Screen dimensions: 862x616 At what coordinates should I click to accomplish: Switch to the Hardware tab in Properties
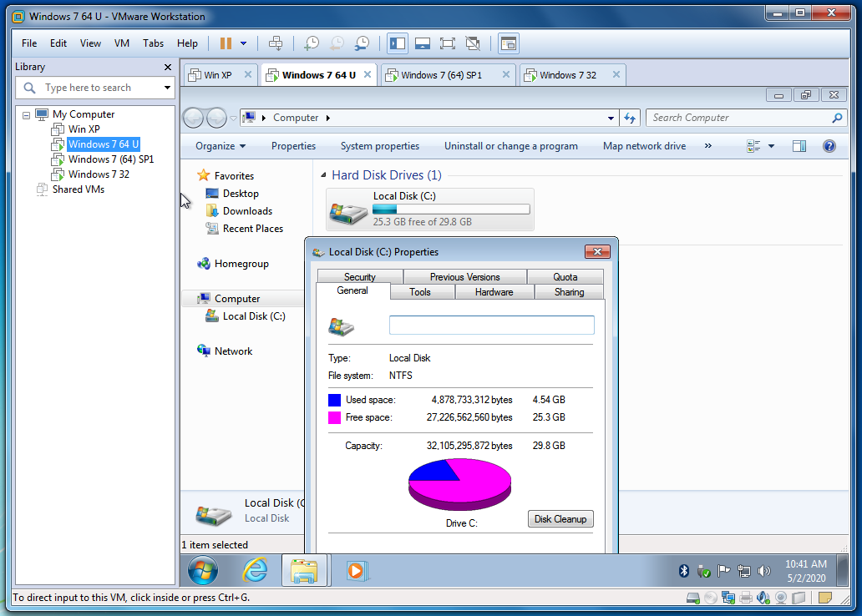(x=494, y=292)
